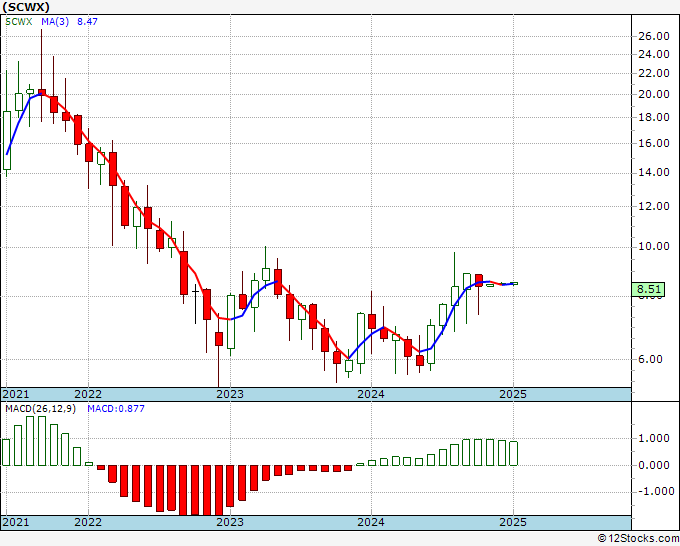Click 2024 on the MACD panel timeline
The image size is (680, 546).
[x=371, y=522]
